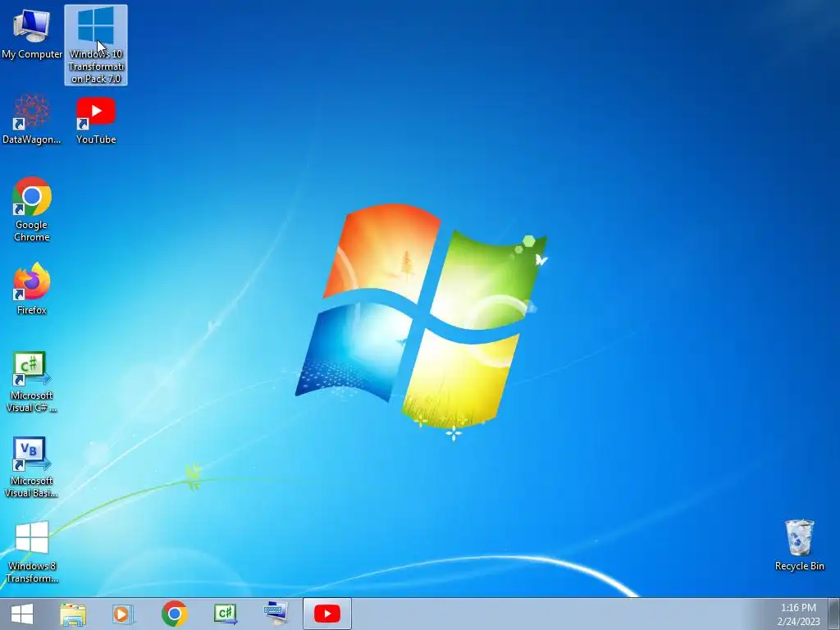Open the clock showing 1:16 PM
Screen dimensions: 840x630
[798, 614]
